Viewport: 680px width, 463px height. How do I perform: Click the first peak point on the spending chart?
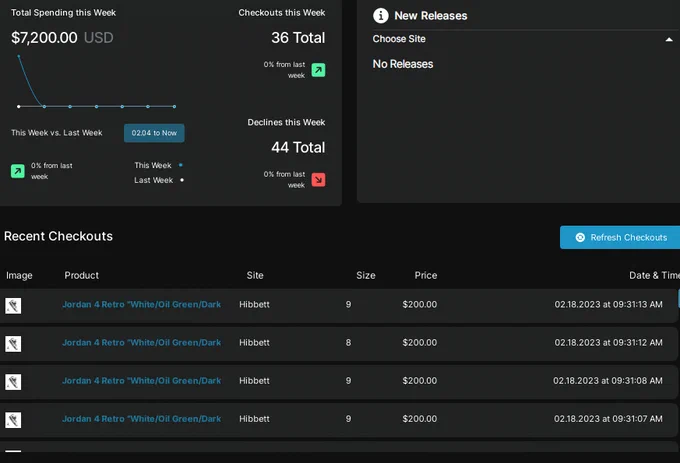(x=18, y=56)
